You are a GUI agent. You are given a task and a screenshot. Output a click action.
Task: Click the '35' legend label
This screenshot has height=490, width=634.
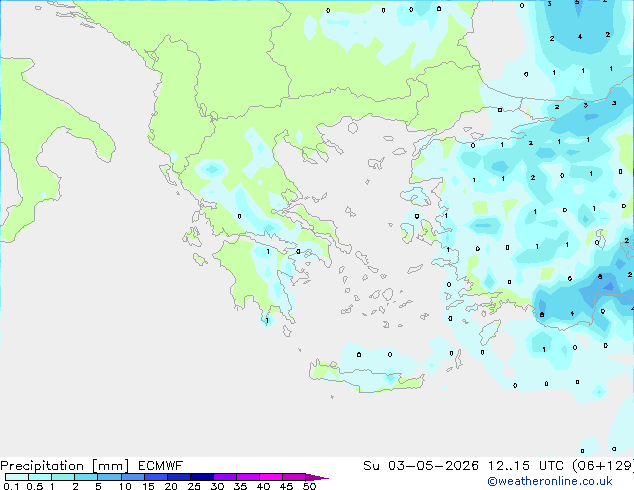click(x=240, y=486)
